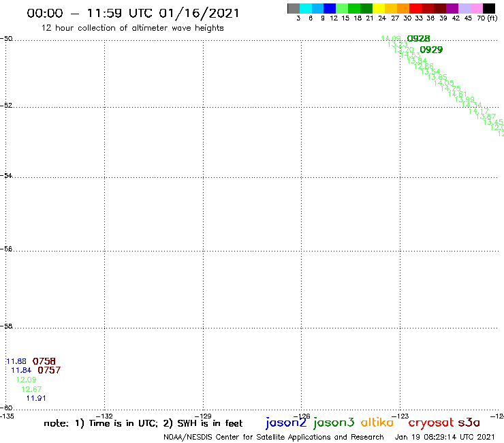Click the 'altika' satellite legend label
504x443 pixels.
377,423
